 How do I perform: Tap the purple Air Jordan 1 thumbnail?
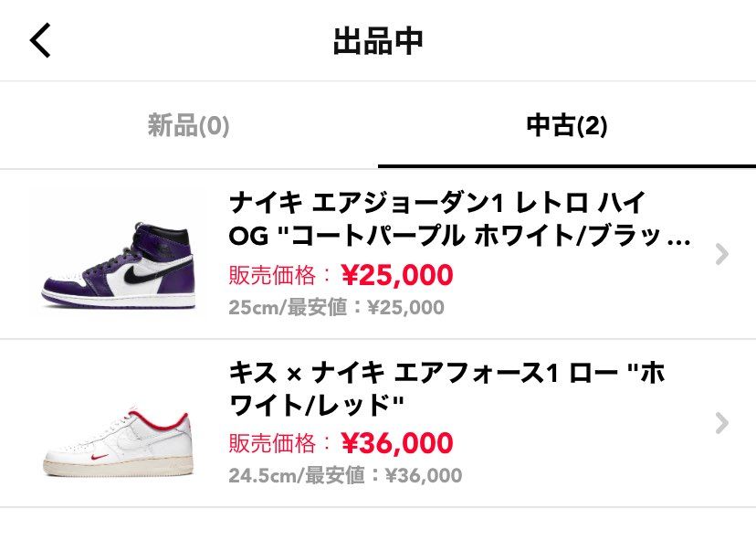coord(118,255)
